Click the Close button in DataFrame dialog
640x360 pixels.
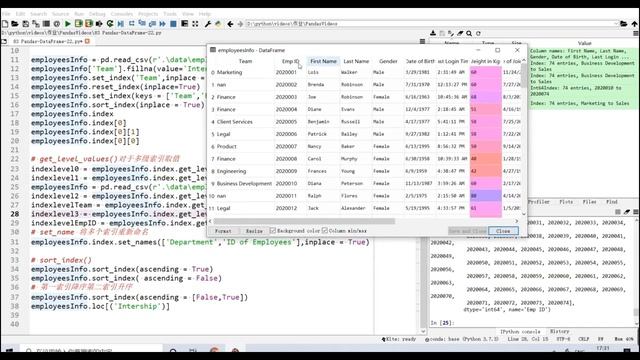click(503, 231)
